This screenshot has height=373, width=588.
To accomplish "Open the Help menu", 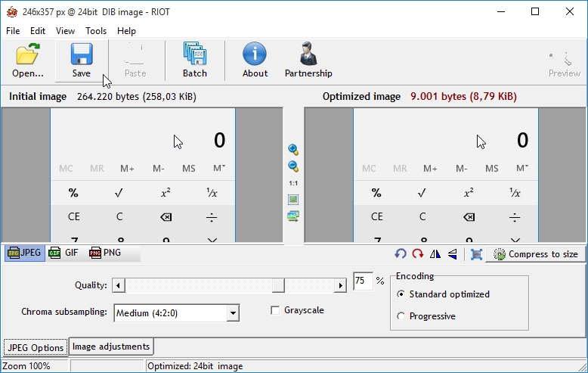I will point(126,31).
